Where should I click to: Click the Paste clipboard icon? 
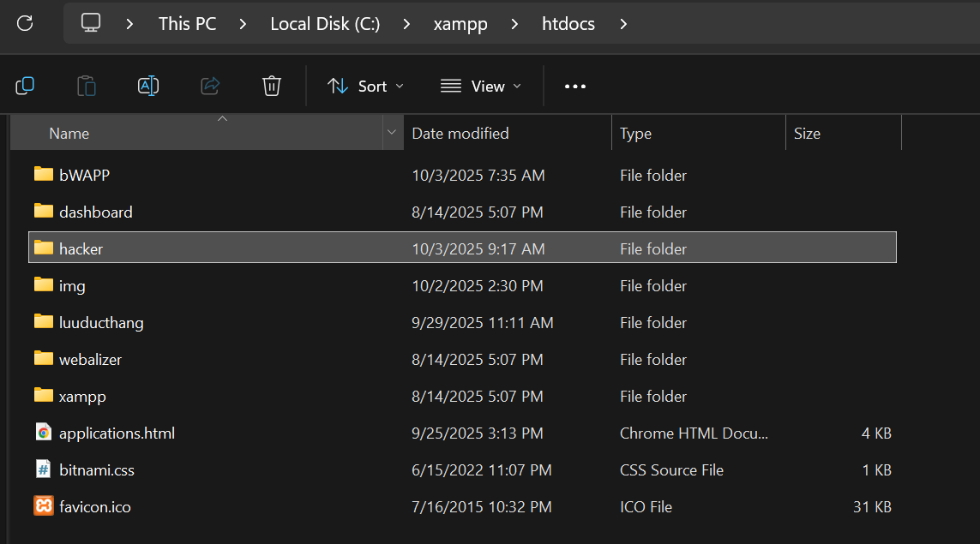(x=87, y=86)
